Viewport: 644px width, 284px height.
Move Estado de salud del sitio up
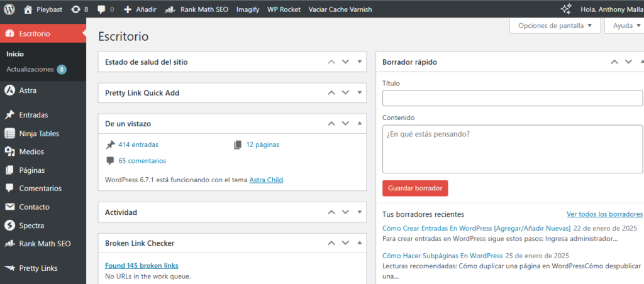point(331,62)
